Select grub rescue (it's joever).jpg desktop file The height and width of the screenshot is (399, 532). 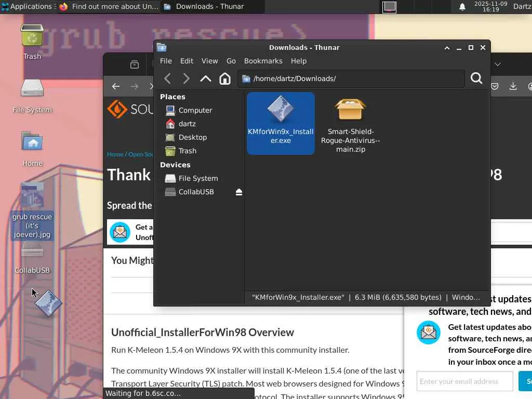click(x=32, y=211)
